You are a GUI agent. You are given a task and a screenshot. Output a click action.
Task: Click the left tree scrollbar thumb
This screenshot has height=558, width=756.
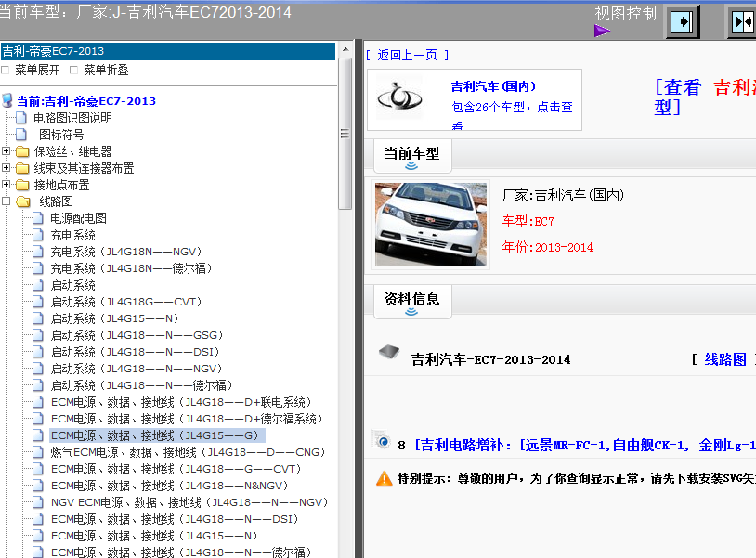click(x=345, y=134)
